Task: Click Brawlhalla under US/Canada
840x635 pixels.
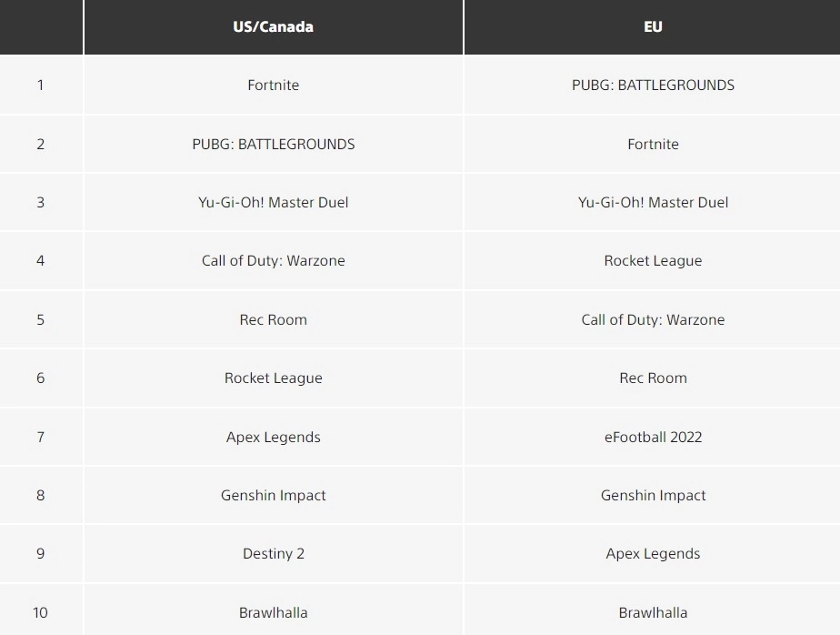Action: coord(273,612)
